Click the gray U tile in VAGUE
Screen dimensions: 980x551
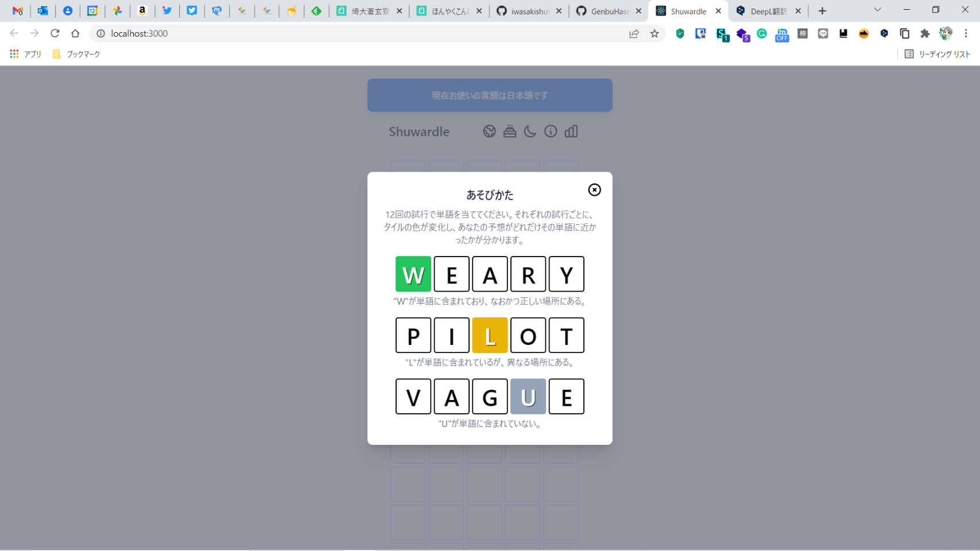(x=528, y=397)
